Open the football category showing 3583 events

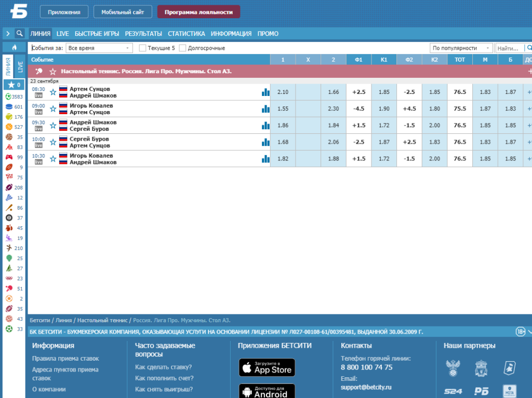point(14,97)
